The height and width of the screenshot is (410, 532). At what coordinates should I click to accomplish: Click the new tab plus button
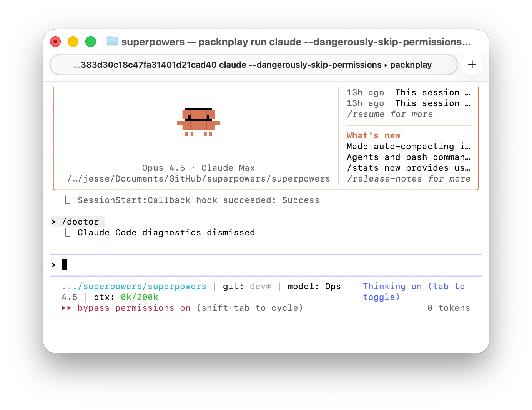(x=472, y=65)
